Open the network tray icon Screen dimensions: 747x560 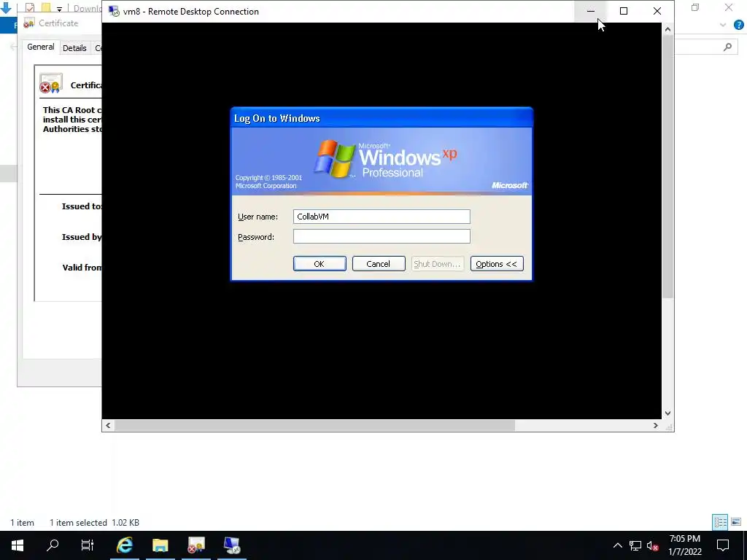(635, 545)
